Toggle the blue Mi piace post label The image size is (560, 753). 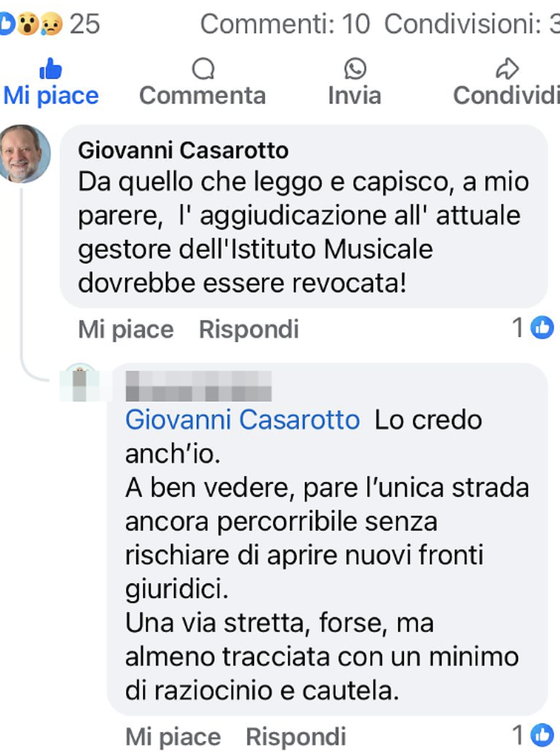tap(51, 95)
